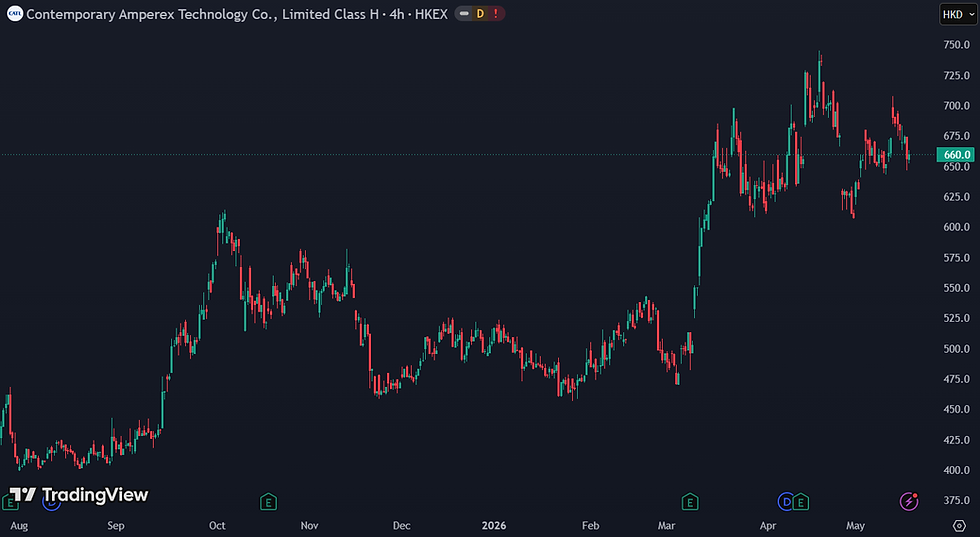Image resolution: width=980 pixels, height=537 pixels.
Task: Click the Dec time axis label
Action: pos(401,526)
